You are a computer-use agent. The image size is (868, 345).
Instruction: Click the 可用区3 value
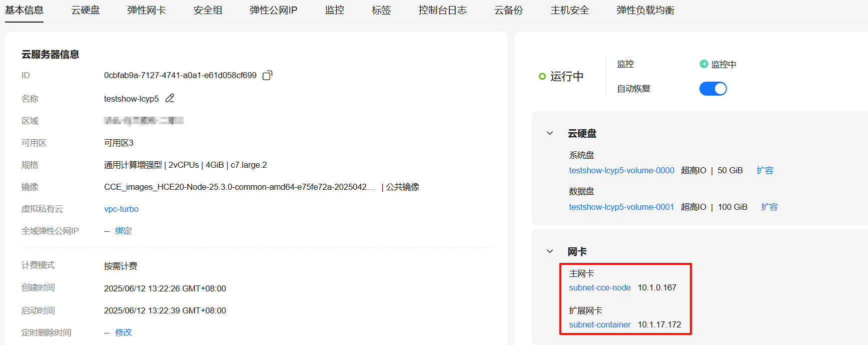pos(119,143)
